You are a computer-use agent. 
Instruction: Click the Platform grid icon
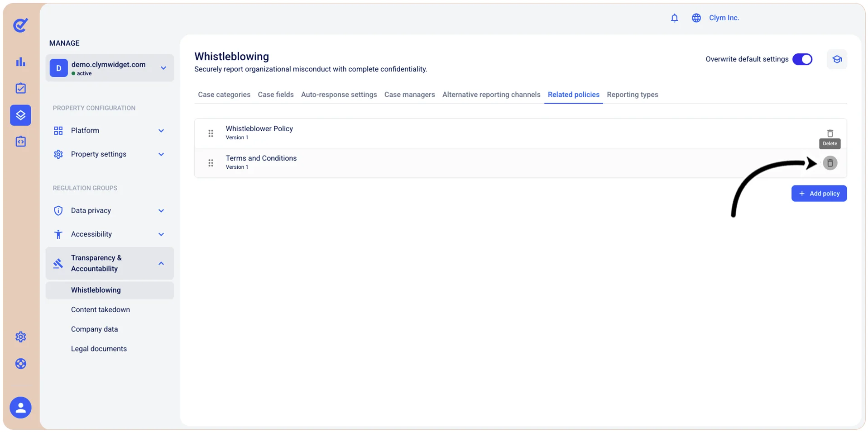tap(58, 131)
